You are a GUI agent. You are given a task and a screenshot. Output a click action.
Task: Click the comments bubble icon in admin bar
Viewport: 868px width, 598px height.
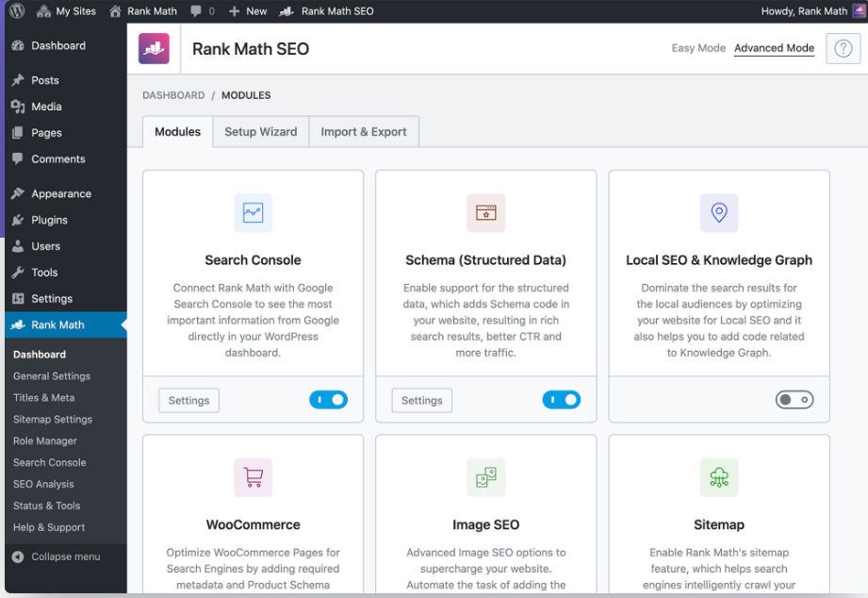point(196,11)
